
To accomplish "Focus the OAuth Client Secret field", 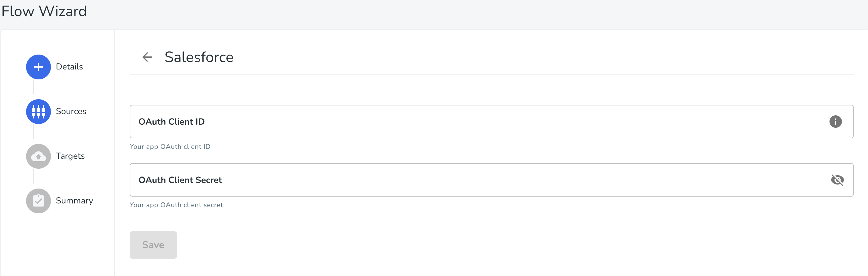I will (x=491, y=180).
